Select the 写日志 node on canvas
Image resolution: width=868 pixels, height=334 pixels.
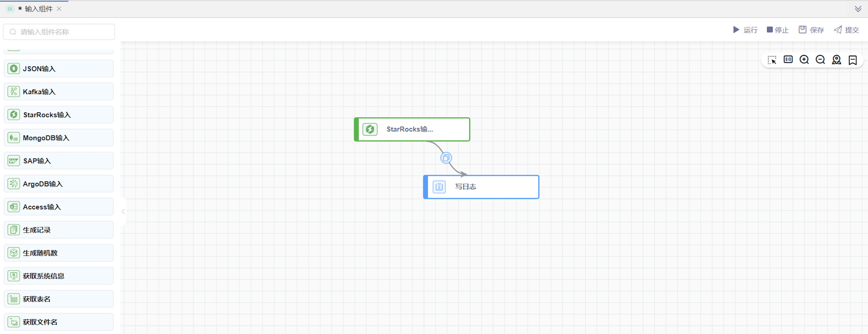481,187
